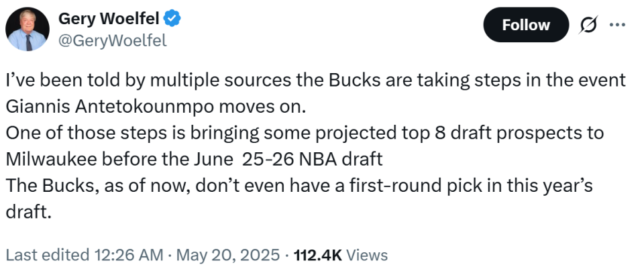Click the blue verified badge
The width and height of the screenshot is (644, 271).
pyautogui.click(x=172, y=19)
